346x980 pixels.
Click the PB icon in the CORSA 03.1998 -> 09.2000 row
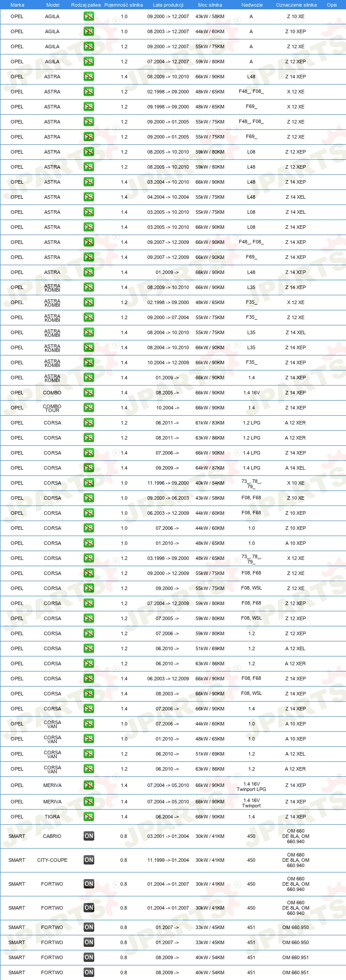(88, 558)
